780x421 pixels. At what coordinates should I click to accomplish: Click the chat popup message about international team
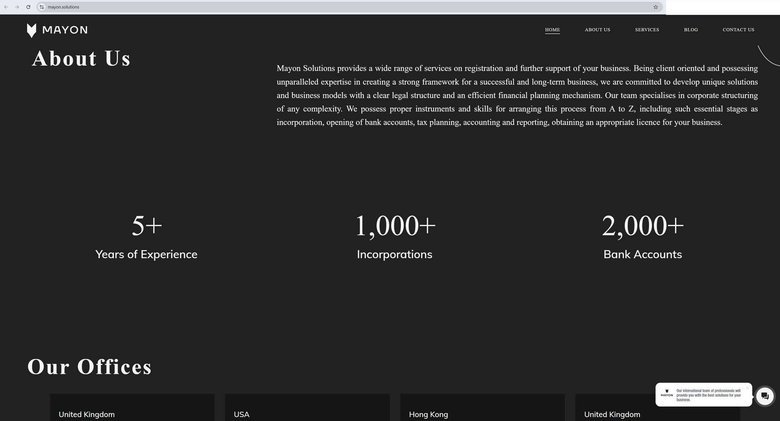click(708, 395)
